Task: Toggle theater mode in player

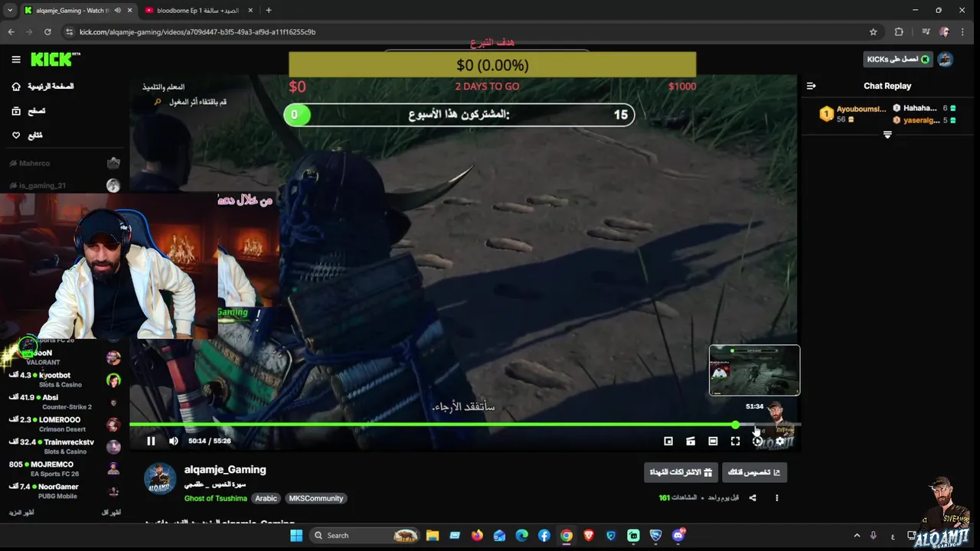Action: [713, 441]
